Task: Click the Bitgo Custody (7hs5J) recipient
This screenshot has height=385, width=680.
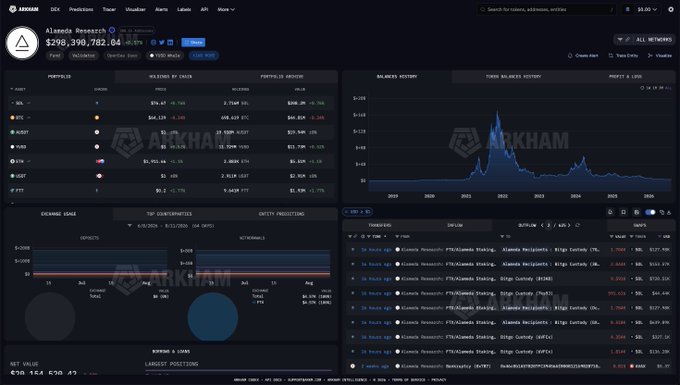Action: (526, 294)
